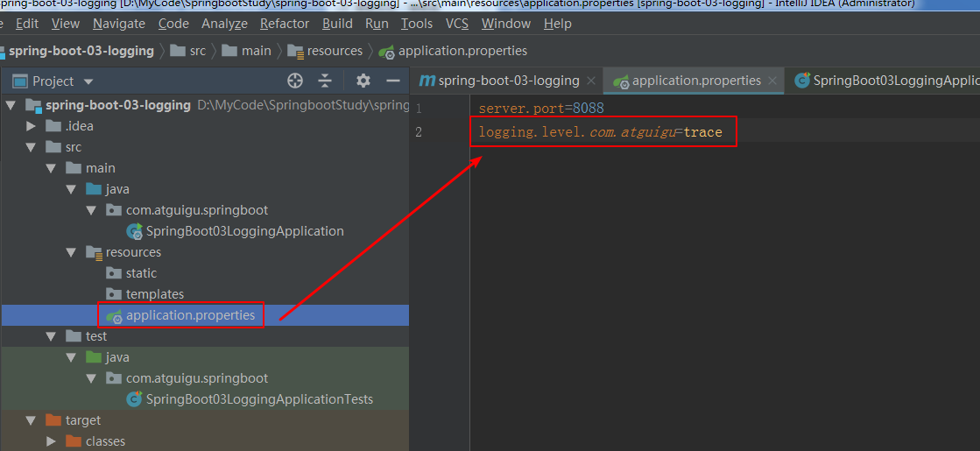Close the spring-boot-03-logging editor tab
This screenshot has width=980, height=451.
[x=591, y=81]
